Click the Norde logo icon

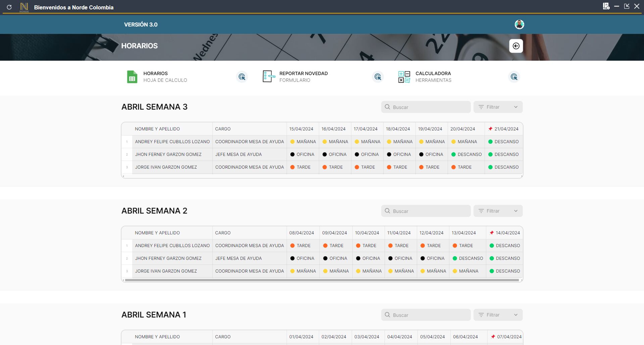(x=24, y=7)
